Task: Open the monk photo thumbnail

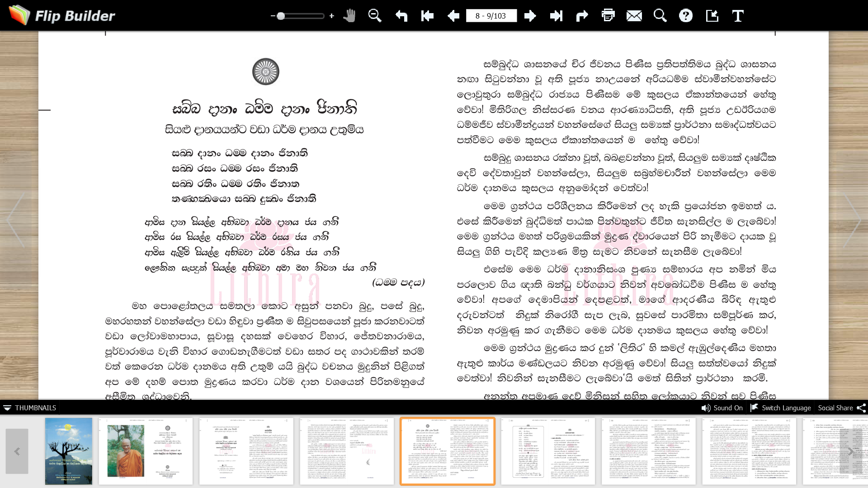Action: (x=146, y=451)
